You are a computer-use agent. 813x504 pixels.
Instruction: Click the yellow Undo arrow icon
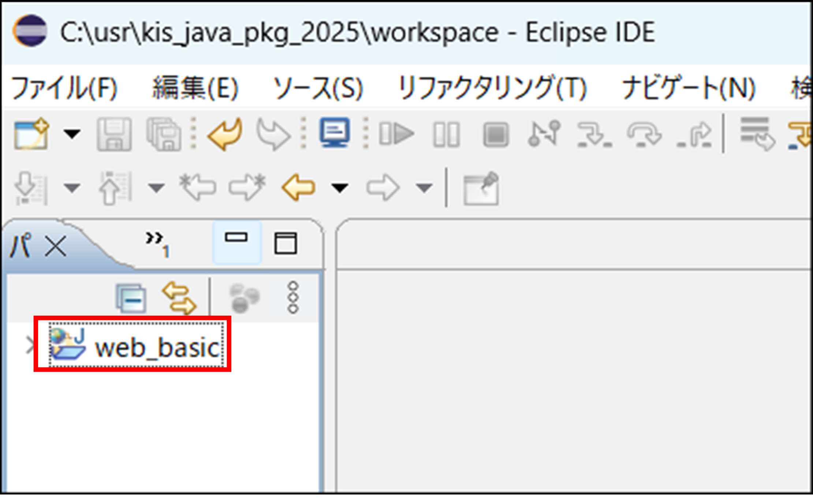(225, 134)
